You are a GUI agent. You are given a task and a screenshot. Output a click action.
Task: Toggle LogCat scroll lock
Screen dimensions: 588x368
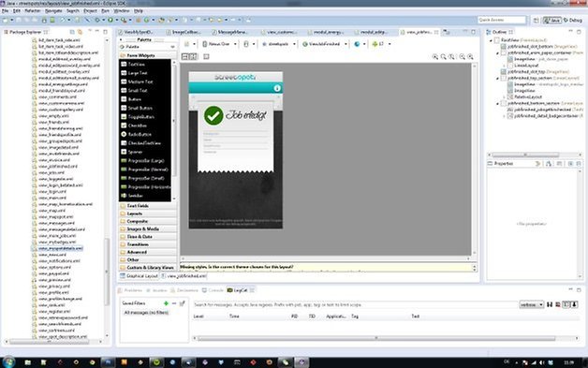click(x=575, y=304)
